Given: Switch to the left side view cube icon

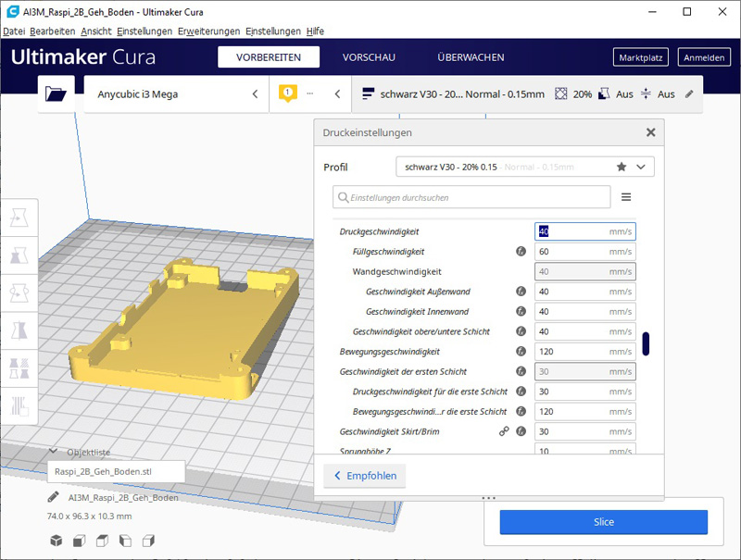Looking at the screenshot, I should pos(125,541).
